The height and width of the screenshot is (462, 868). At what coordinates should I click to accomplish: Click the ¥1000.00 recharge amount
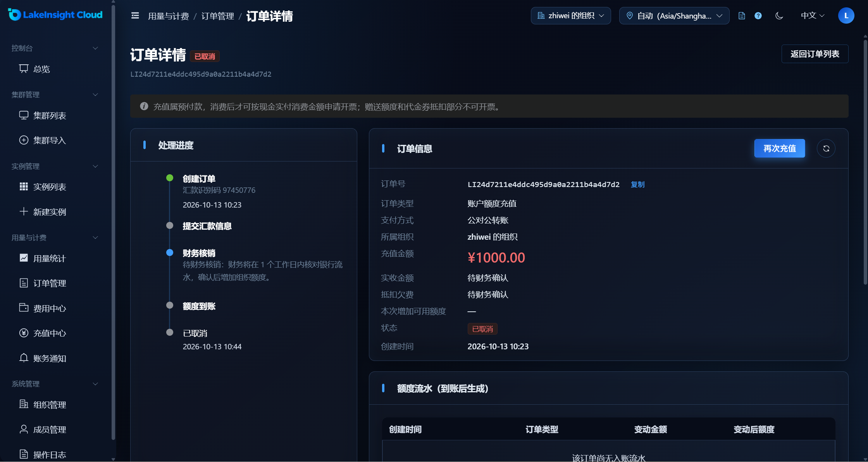tap(496, 258)
